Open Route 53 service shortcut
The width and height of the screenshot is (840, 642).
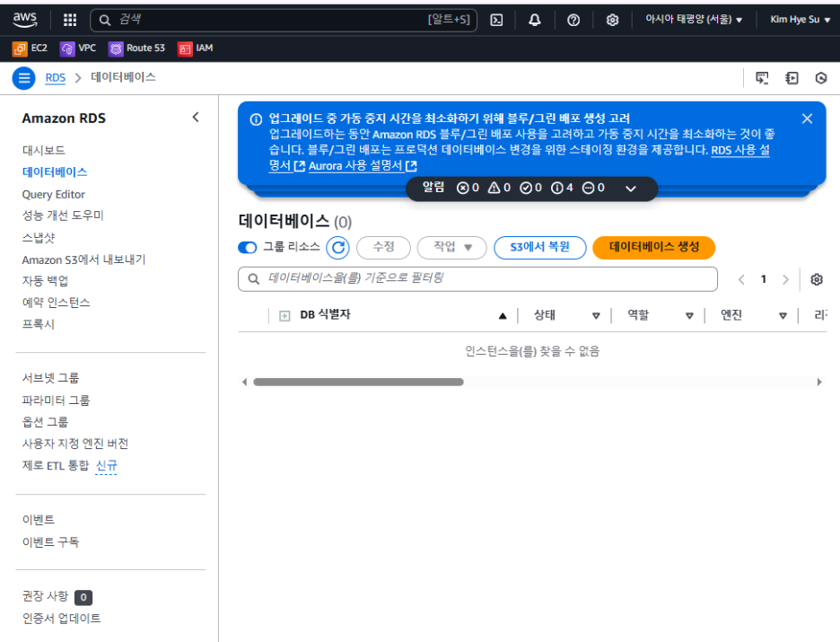click(x=136, y=48)
